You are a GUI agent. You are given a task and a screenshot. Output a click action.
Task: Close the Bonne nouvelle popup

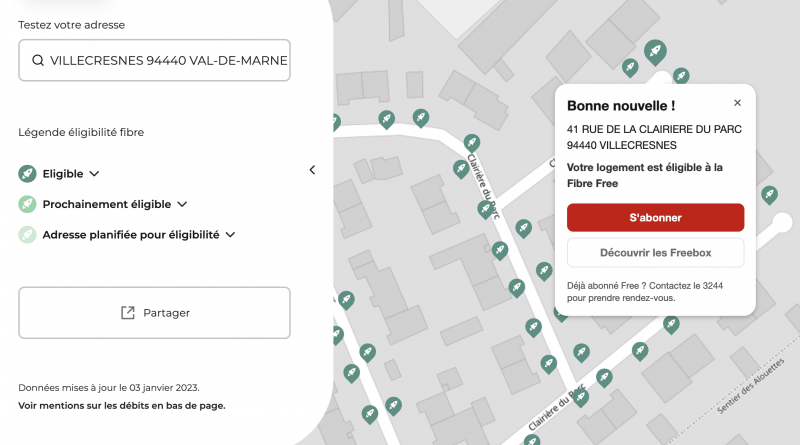737,103
